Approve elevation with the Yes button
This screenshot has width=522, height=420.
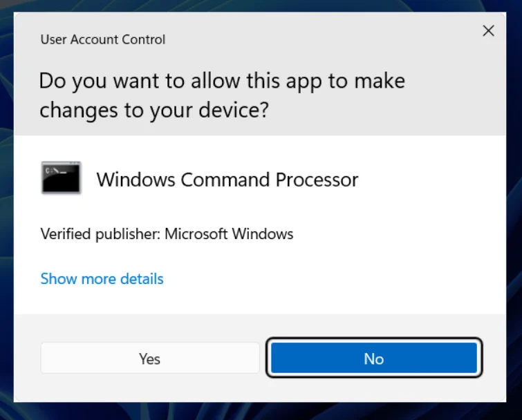tap(150, 358)
